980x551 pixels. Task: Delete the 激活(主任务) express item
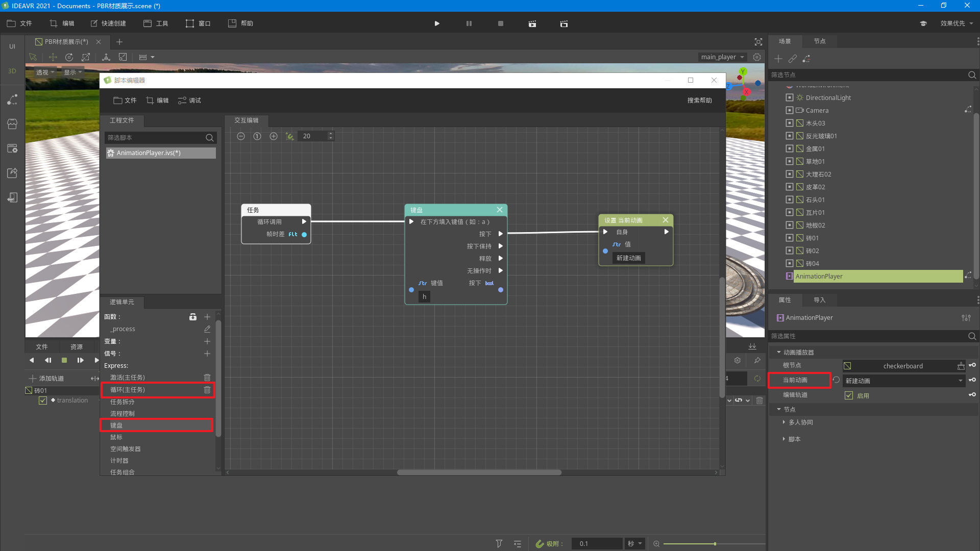pyautogui.click(x=207, y=378)
